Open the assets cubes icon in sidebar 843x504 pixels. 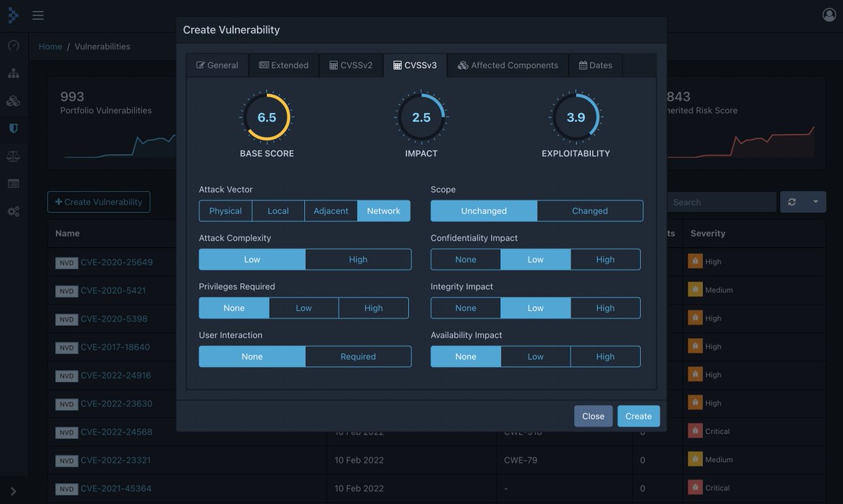[13, 100]
